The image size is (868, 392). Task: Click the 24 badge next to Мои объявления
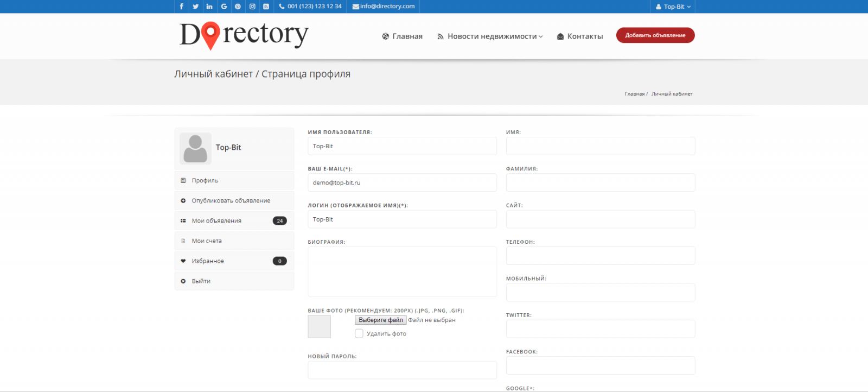click(x=279, y=221)
